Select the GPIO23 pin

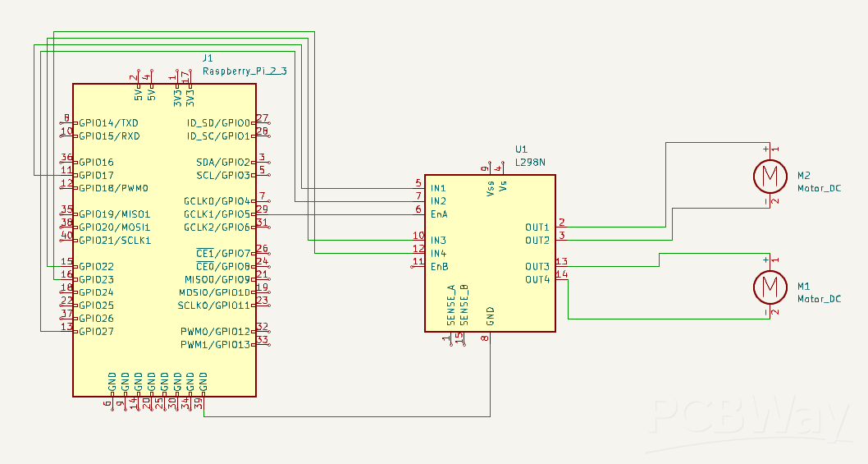(x=96, y=279)
